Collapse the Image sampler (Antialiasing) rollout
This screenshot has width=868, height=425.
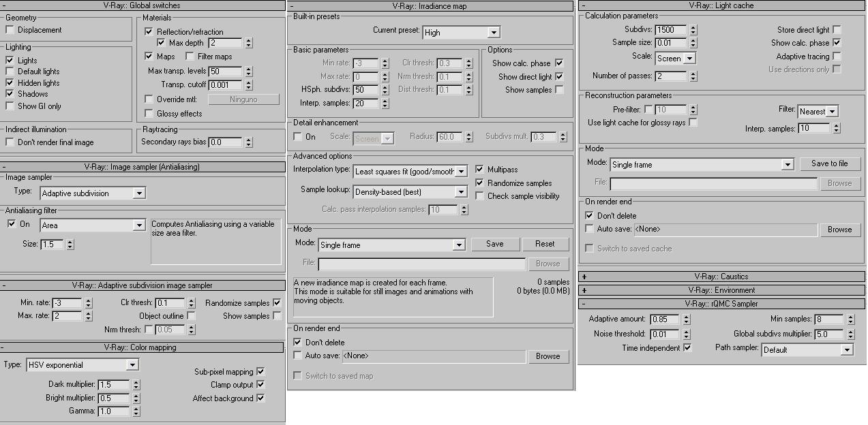[142, 166]
